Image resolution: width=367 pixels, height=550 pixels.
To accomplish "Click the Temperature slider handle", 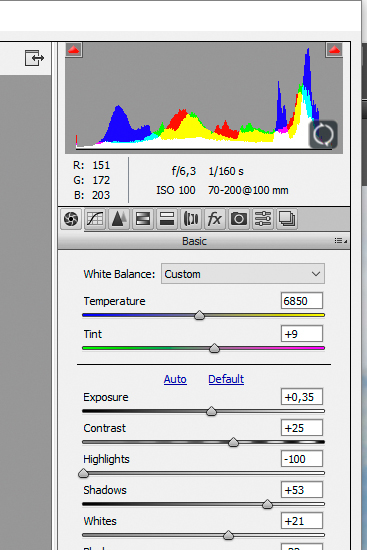I will 199,315.
